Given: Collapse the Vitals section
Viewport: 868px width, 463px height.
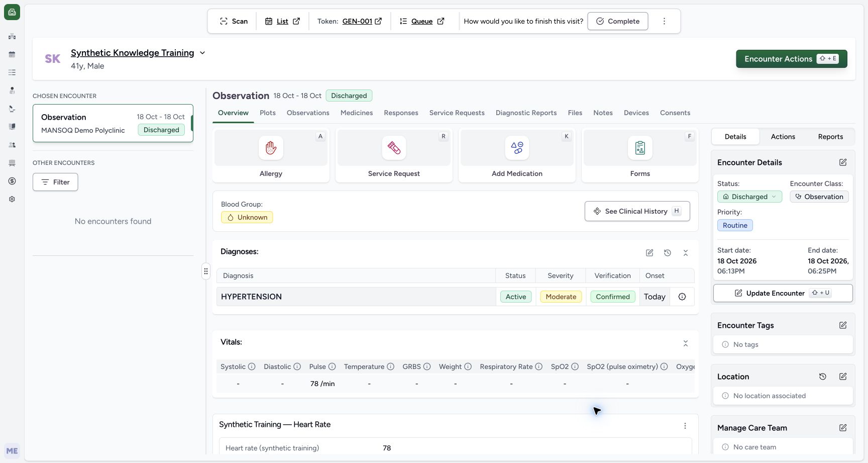Looking at the screenshot, I should tap(686, 343).
